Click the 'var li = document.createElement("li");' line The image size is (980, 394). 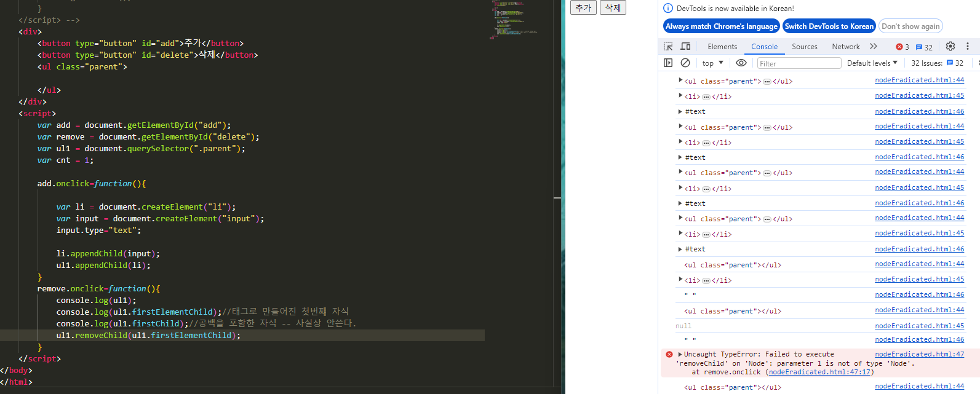coord(146,207)
